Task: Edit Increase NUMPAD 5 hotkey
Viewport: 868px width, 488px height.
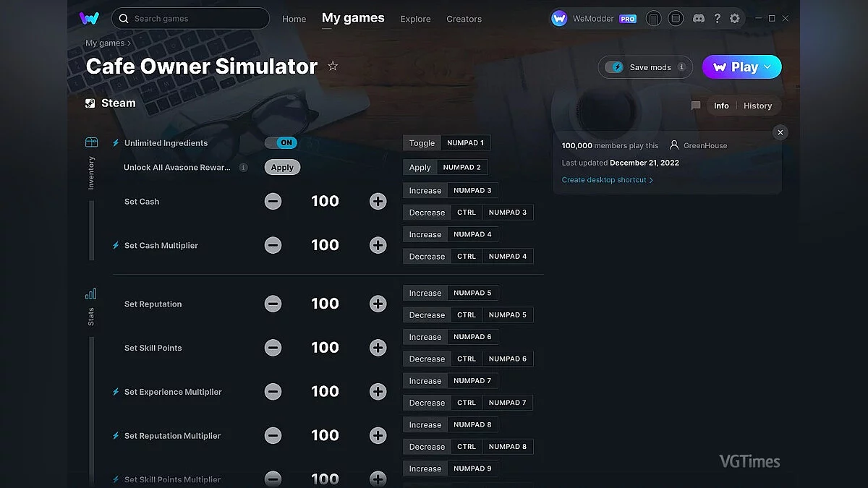Action: coord(450,294)
